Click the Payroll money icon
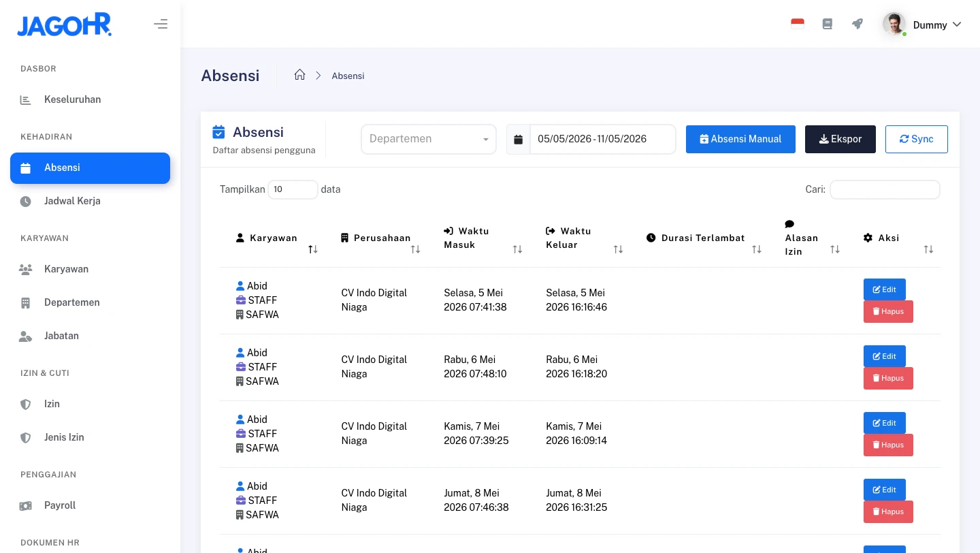980x553 pixels. [25, 506]
